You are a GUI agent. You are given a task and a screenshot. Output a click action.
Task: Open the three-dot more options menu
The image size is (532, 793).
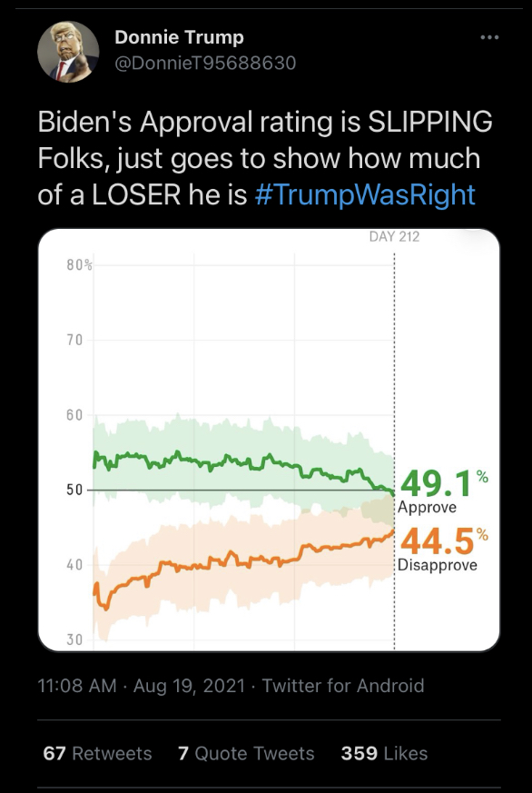click(x=489, y=37)
